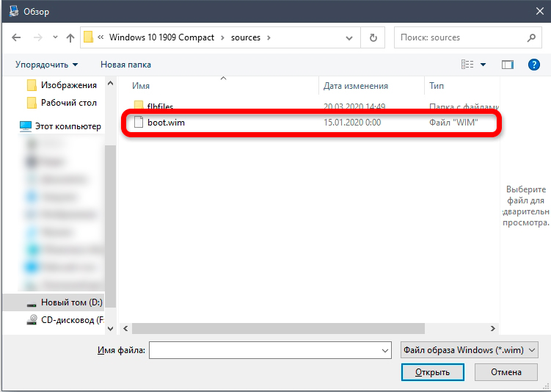The width and height of the screenshot is (551, 392).
Task: Click boot.wim date 15.01.2020 0:00
Action: tap(352, 123)
